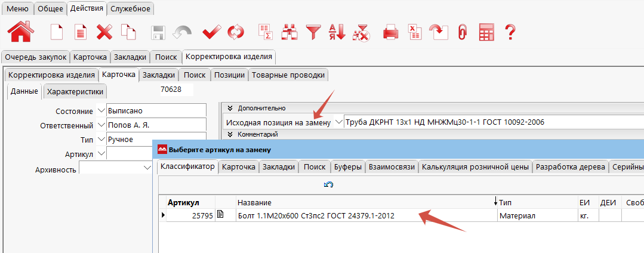Open attachments via the paperclip icon

[x=463, y=32]
